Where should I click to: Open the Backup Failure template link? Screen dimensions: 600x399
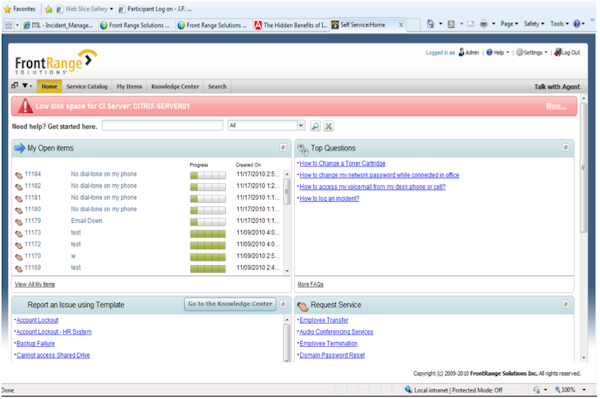[x=36, y=344]
